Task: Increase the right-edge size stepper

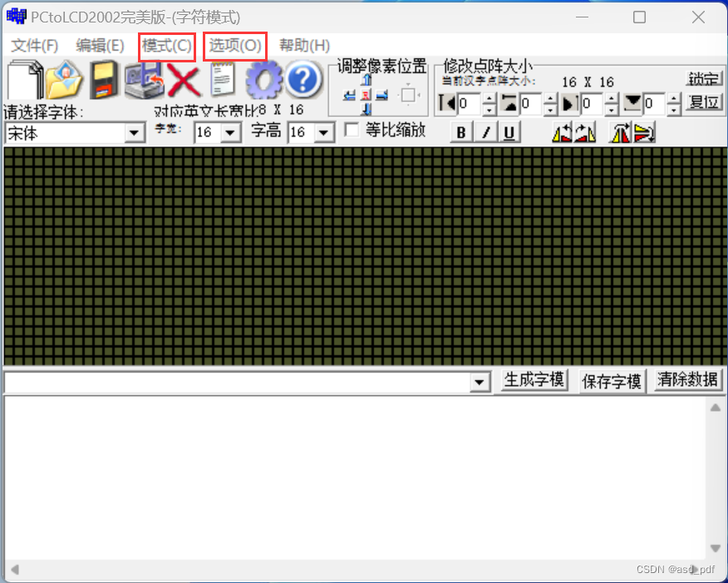Action: (612, 98)
